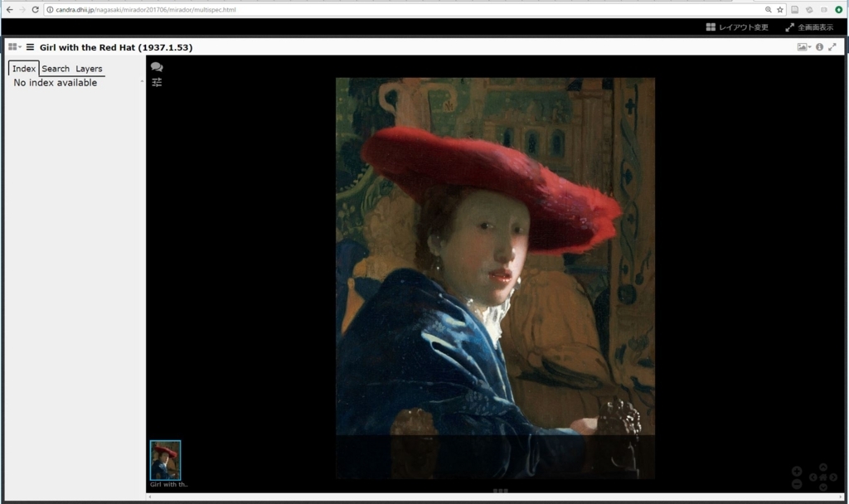Click the green arrow extension icon
Viewport: 849px width, 504px height.
[839, 9]
